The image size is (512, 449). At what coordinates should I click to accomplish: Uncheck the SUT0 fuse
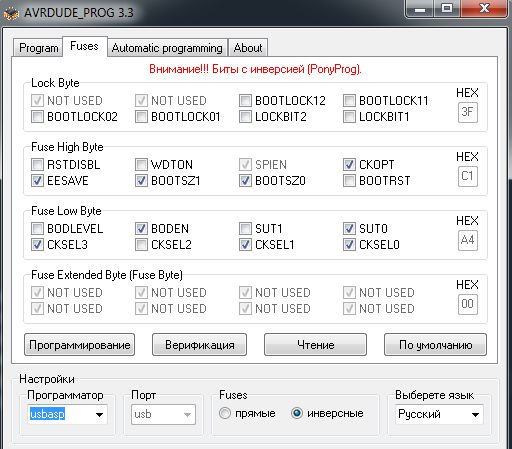pyautogui.click(x=349, y=228)
